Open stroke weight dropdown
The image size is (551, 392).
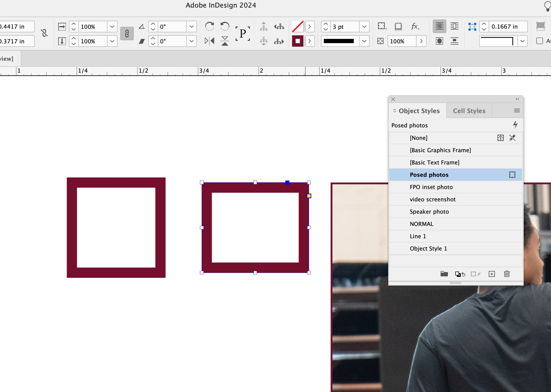[x=364, y=26]
